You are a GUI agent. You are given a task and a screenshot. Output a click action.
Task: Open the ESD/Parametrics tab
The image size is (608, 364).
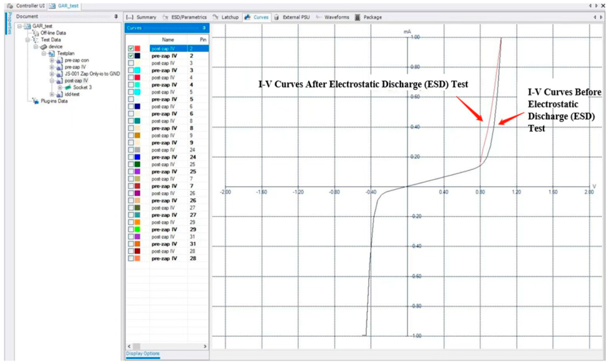(x=188, y=17)
